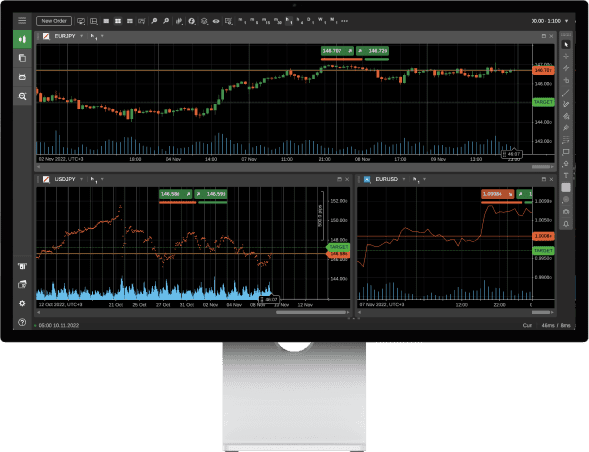
Task: Open the Analyze magnifier section in sidebar
Action: click(x=22, y=96)
